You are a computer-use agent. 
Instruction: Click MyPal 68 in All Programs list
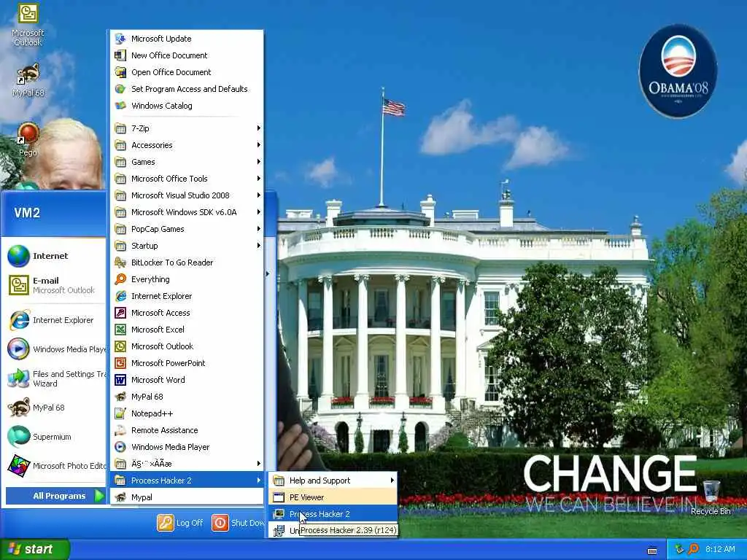click(187, 397)
